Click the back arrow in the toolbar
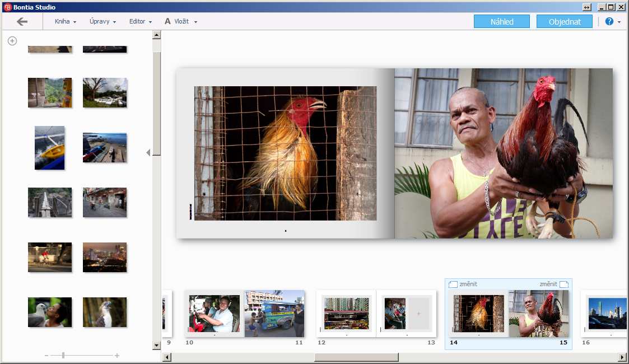629x364 pixels. (x=22, y=21)
